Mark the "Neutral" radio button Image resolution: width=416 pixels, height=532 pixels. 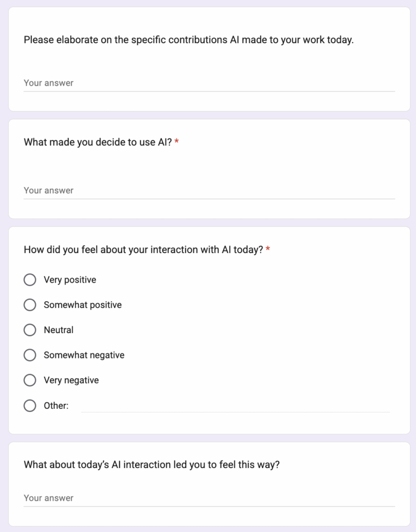30,330
